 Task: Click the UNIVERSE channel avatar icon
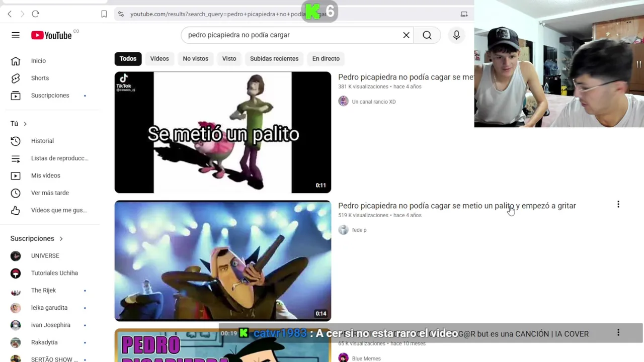click(x=16, y=256)
